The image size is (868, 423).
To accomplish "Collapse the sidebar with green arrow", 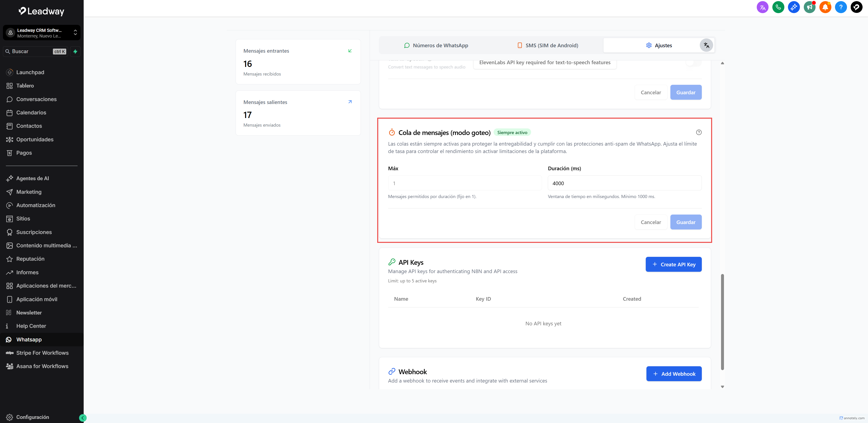I will click(83, 418).
